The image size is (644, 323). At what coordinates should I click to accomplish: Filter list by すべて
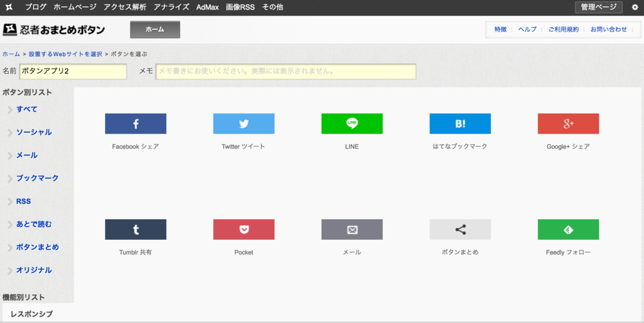26,109
